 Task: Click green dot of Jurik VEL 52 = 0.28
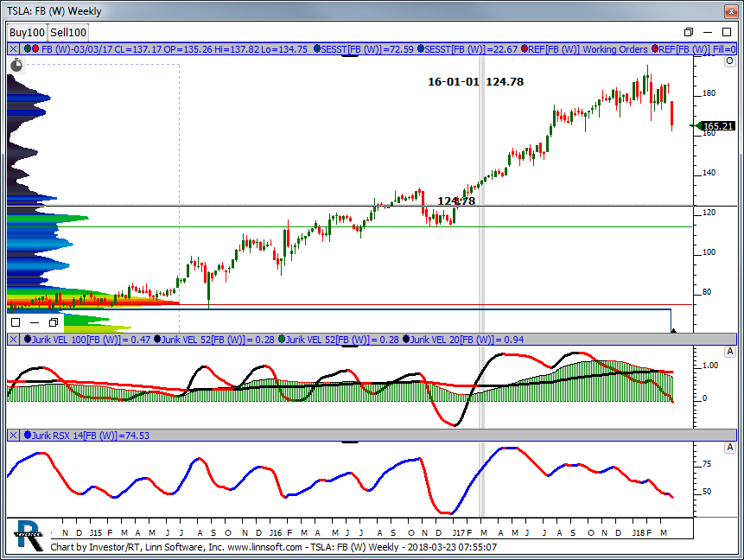click(x=282, y=339)
